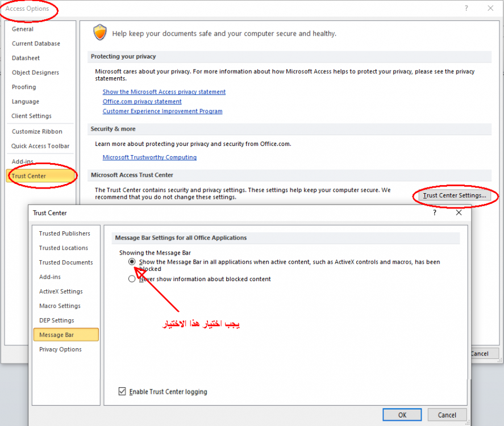Open General in Access Options
Screen dimensions: 504x426
(x=23, y=29)
